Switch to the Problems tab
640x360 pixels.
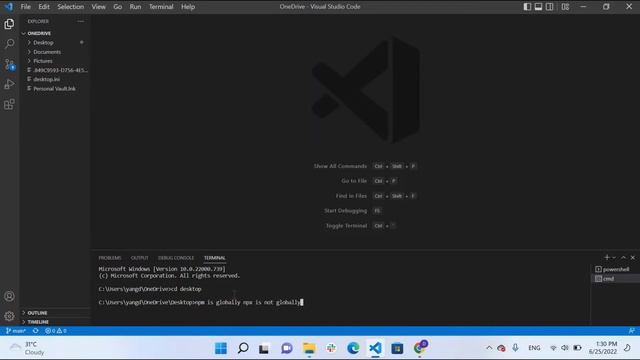110,258
